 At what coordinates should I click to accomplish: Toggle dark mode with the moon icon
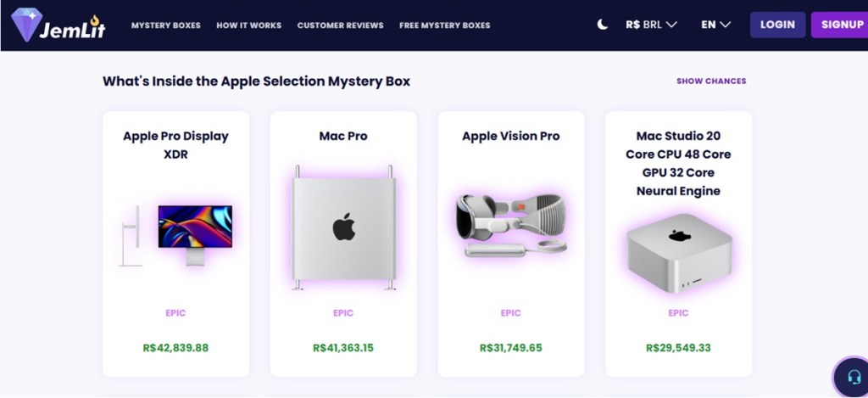tap(603, 25)
